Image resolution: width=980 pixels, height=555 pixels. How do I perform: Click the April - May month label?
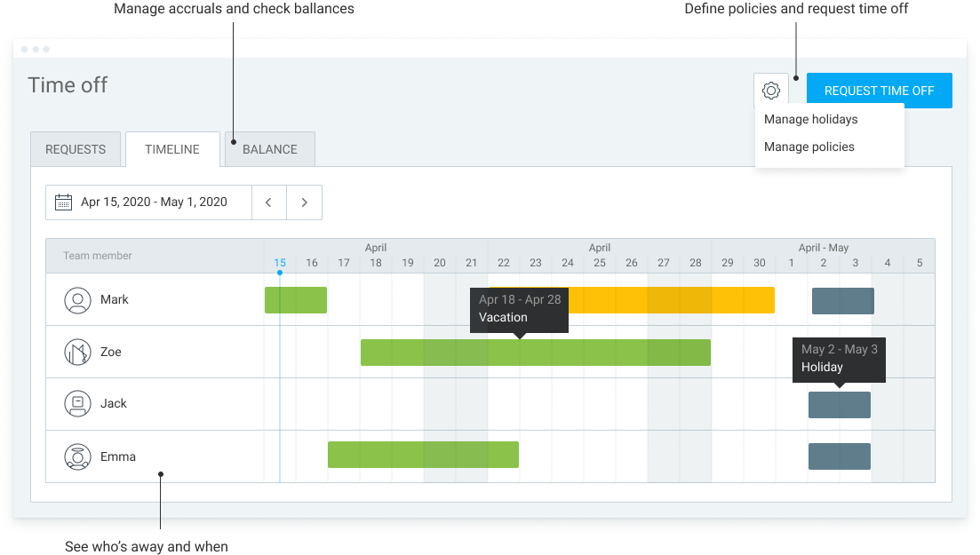[x=823, y=248]
